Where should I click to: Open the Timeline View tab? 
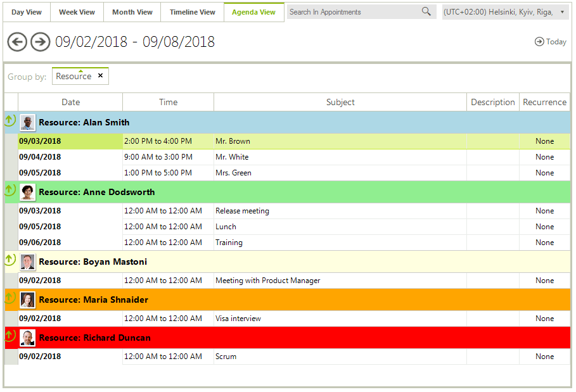(191, 11)
